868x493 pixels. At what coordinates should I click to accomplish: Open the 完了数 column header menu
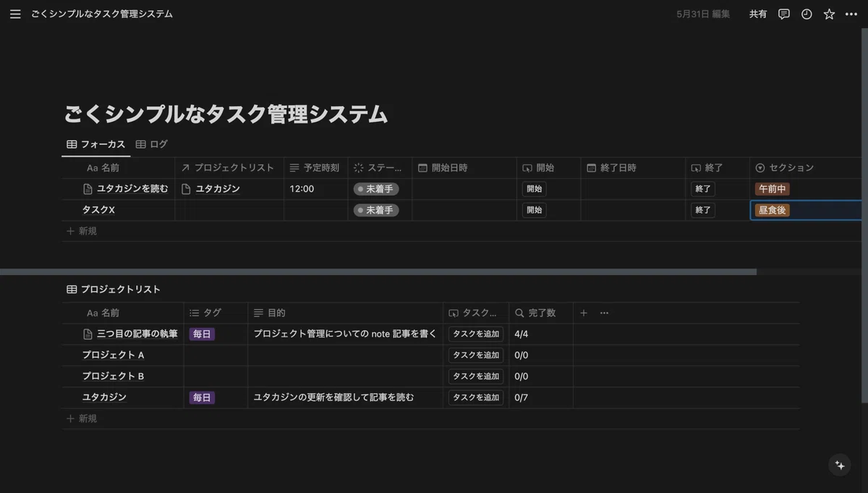[541, 313]
